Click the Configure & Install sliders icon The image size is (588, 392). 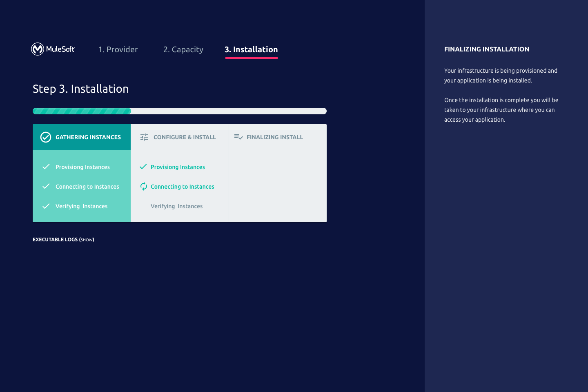tap(144, 137)
